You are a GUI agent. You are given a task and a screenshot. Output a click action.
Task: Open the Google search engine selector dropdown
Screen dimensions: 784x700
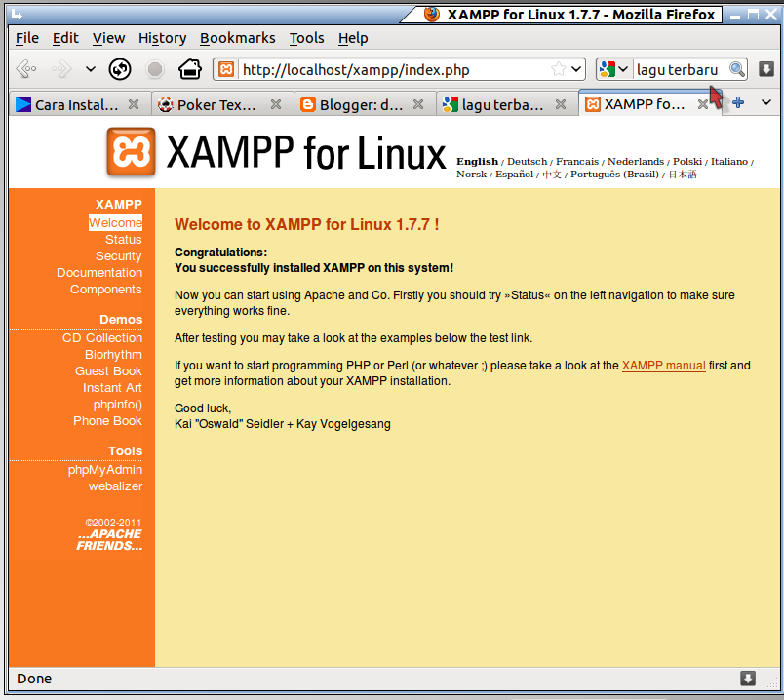613,69
